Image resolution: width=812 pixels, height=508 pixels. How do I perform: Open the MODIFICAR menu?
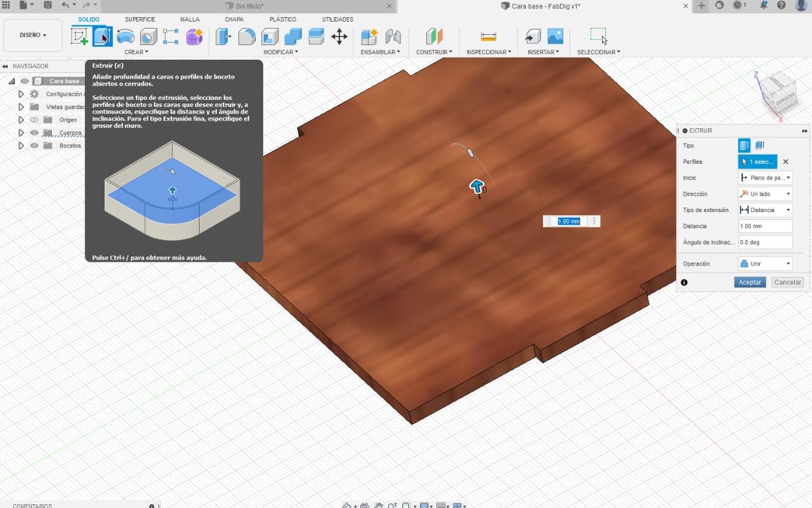click(280, 52)
